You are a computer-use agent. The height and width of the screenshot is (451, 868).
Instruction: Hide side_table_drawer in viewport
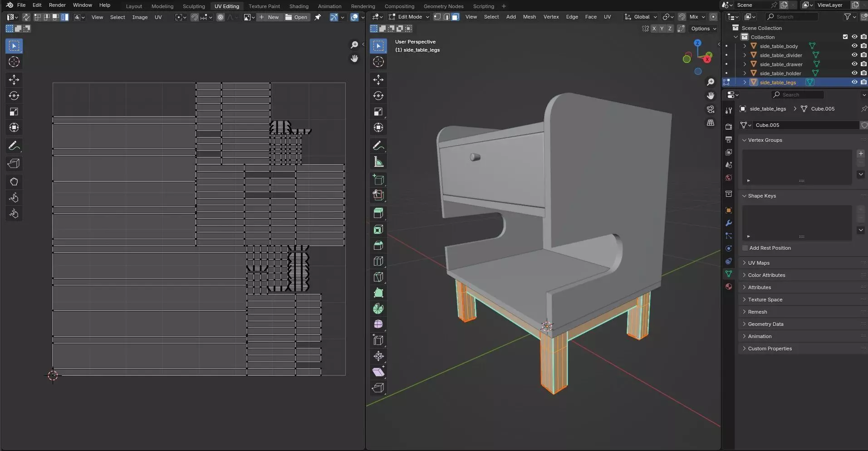[x=854, y=64]
